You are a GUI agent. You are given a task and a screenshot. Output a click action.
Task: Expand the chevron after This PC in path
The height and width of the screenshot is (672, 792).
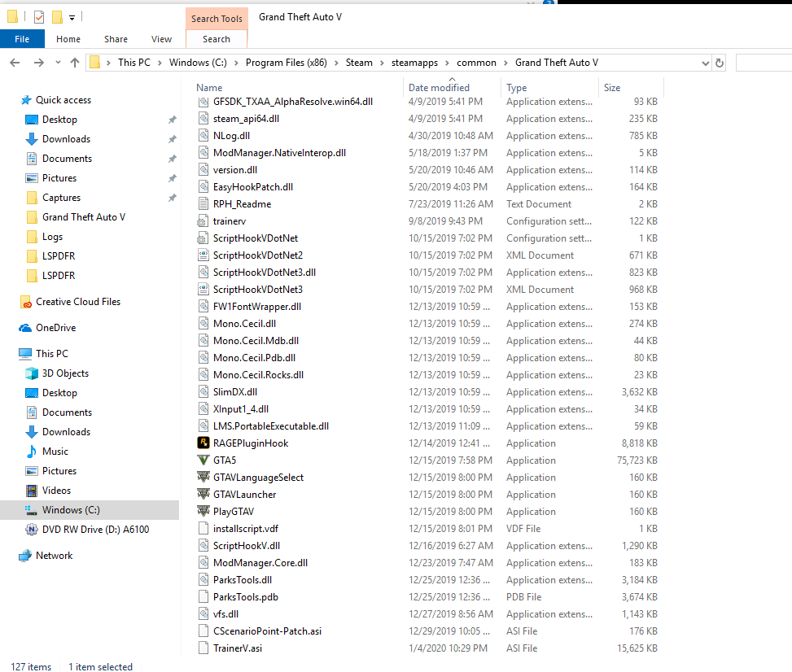160,63
